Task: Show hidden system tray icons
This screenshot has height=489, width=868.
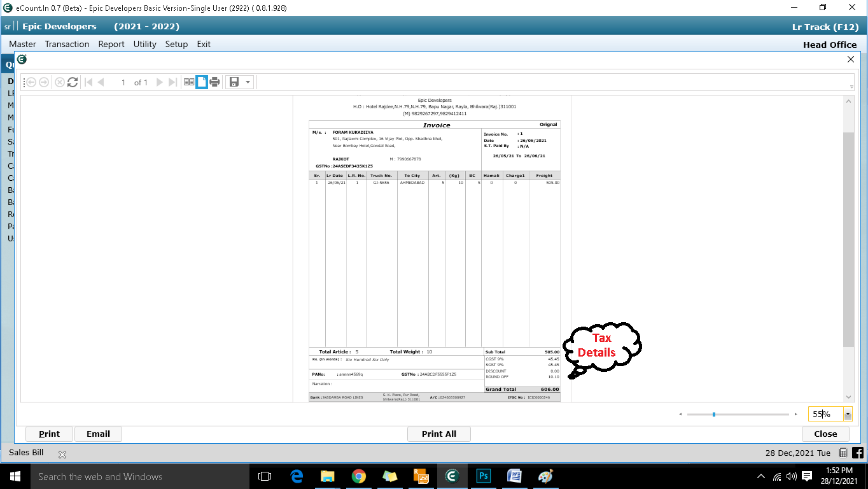Action: click(760, 476)
